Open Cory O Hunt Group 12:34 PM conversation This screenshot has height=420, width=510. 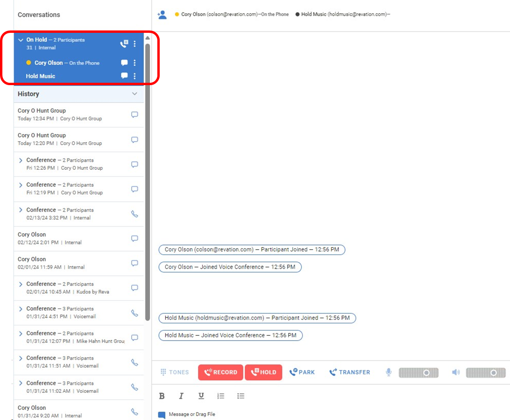pyautogui.click(x=71, y=115)
